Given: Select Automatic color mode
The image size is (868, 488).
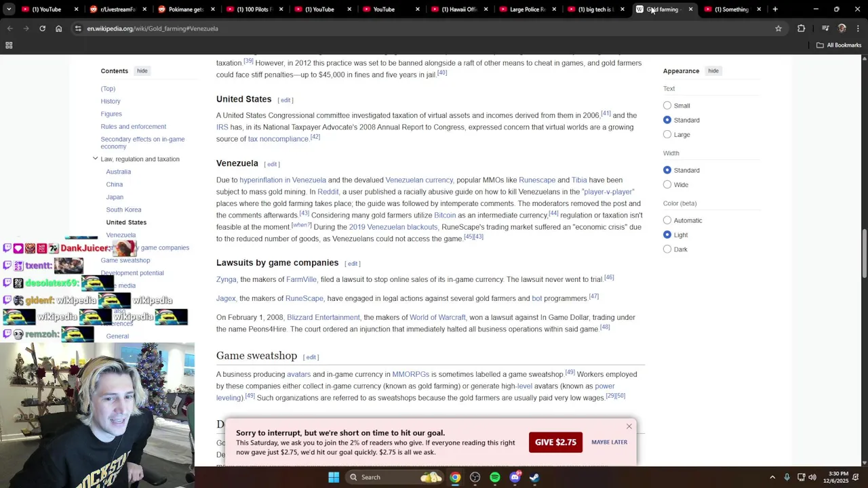Looking at the screenshot, I should 667,220.
